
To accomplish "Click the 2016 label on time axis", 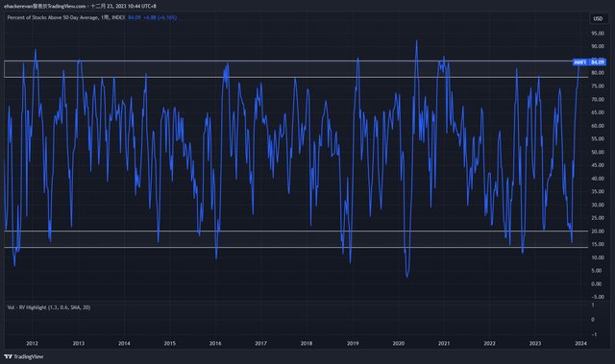I will pyautogui.click(x=215, y=343).
